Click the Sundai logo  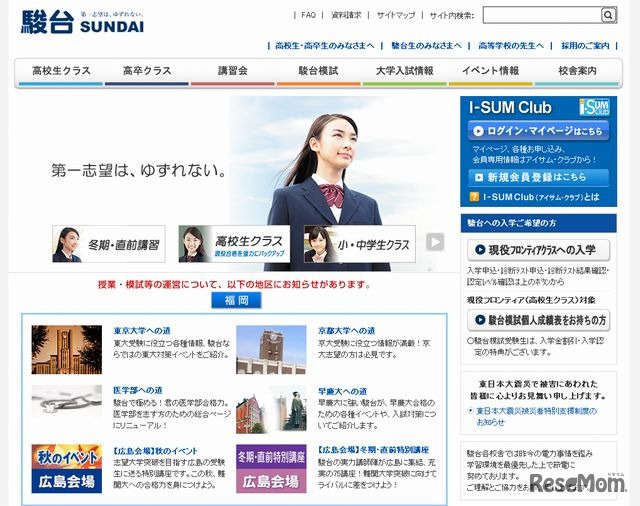coord(83,22)
